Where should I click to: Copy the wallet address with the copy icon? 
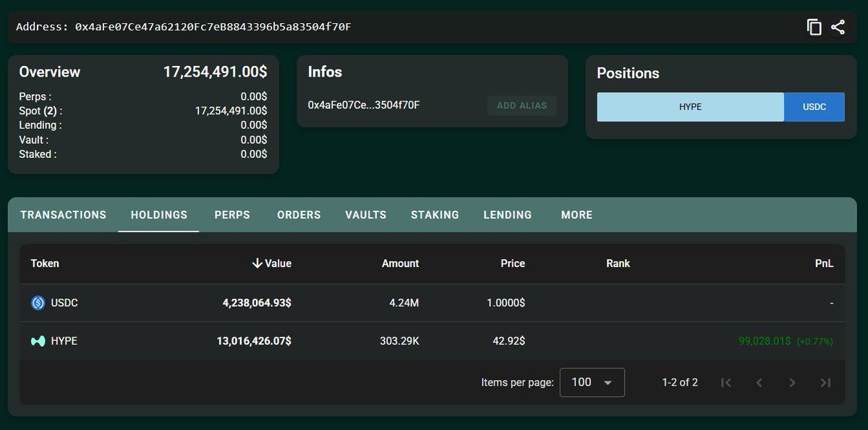coord(814,28)
